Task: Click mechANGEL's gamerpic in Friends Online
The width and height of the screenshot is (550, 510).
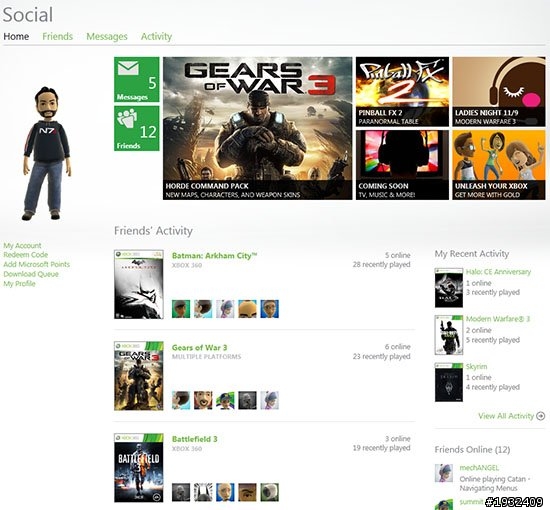Action: coord(444,473)
